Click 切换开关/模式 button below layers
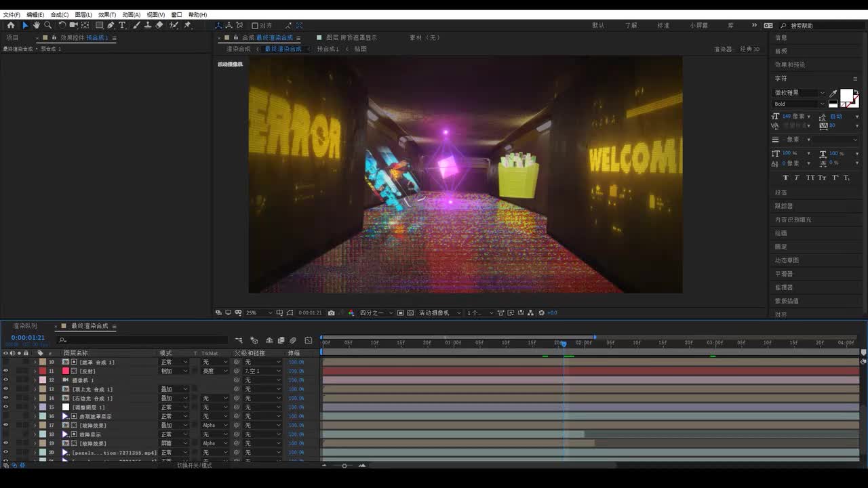Image resolution: width=868 pixels, height=488 pixels. click(195, 466)
